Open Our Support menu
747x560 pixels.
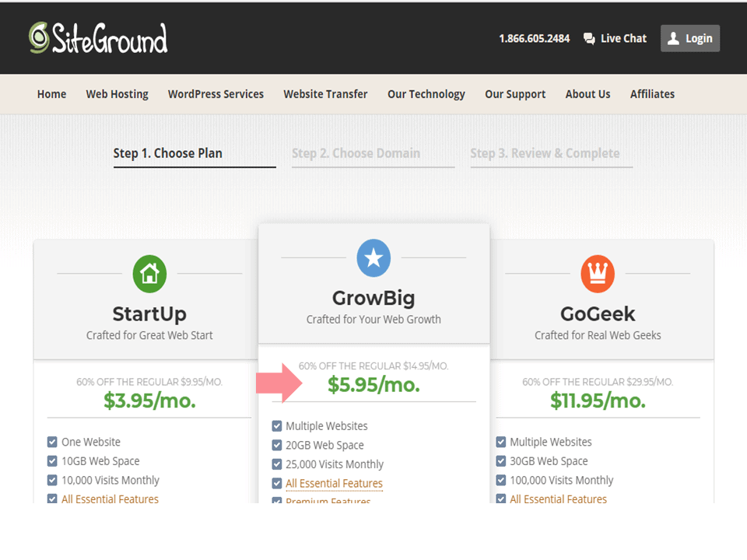coord(515,94)
